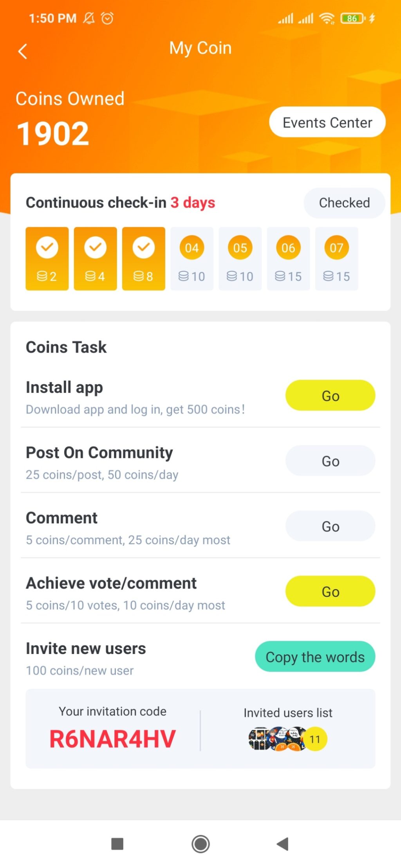Select day 1 checked tile with 2 coins
Viewport: 401px width, 868px height.
[47, 259]
